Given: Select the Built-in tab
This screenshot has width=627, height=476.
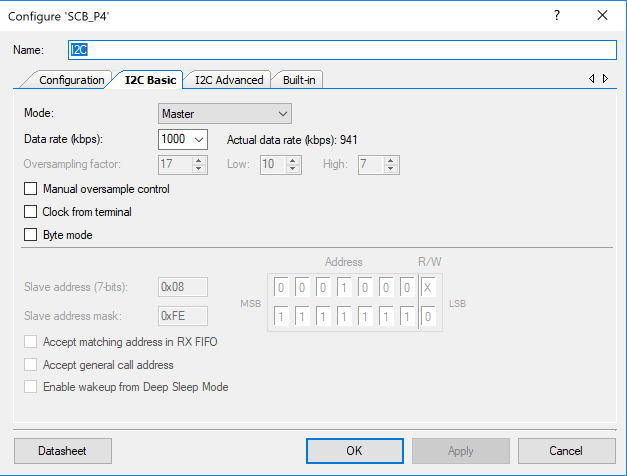Looking at the screenshot, I should pyautogui.click(x=299, y=80).
